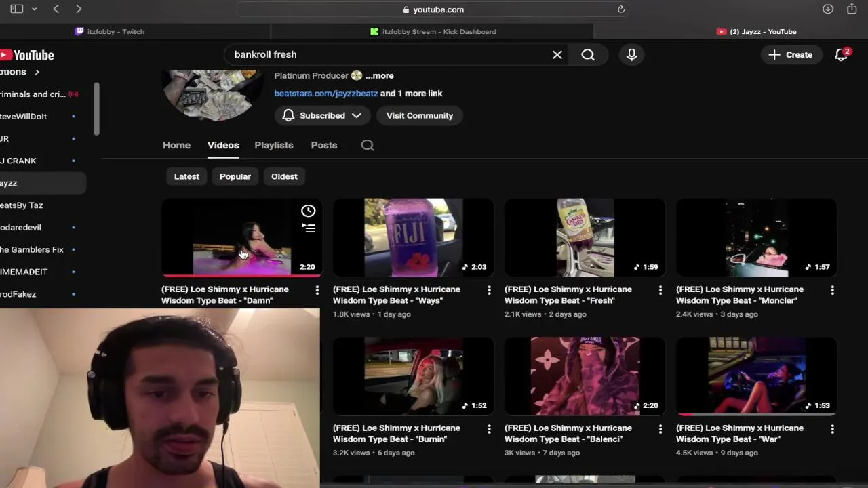The width and height of the screenshot is (868, 488).
Task: Add 'Damn' video to Watch Later
Action: 309,211
